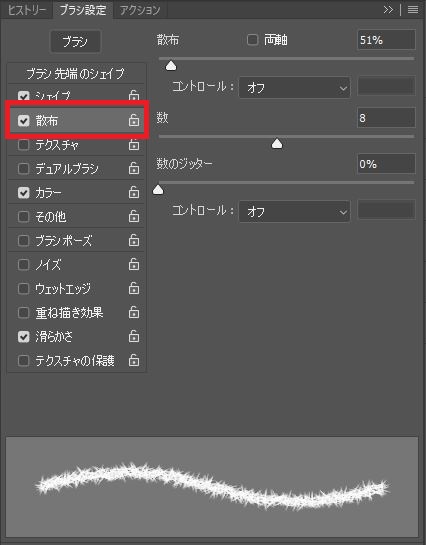Open the 散布 コントロール dropdown

coord(294,87)
